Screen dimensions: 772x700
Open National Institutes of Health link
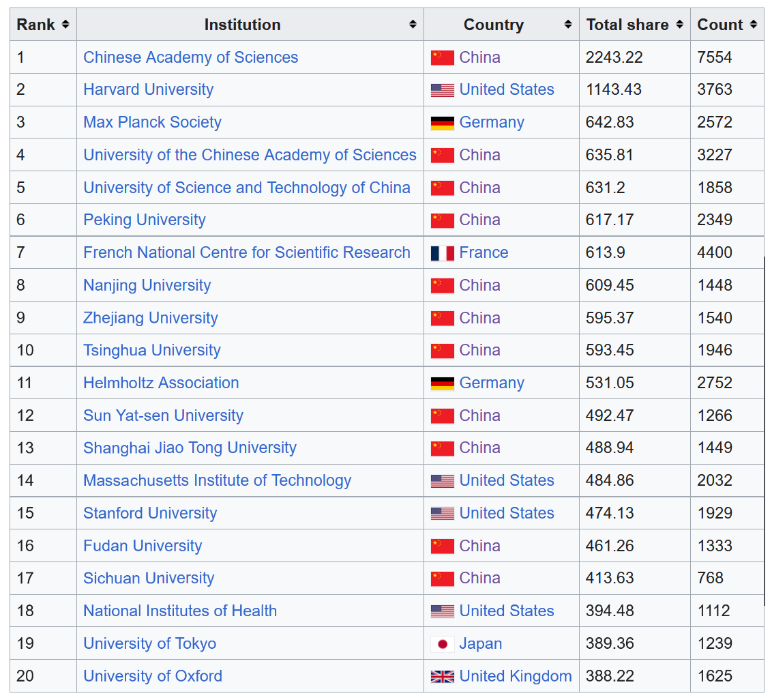(x=180, y=611)
